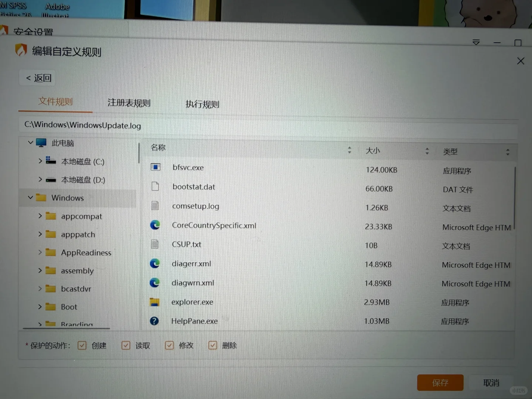
Task: Switch to the 注册表规则 tab
Action: (x=129, y=103)
